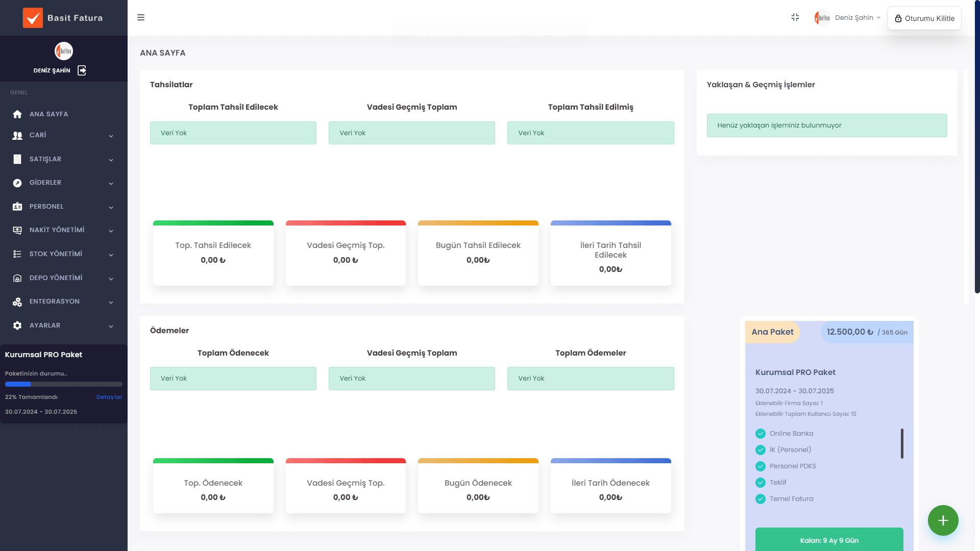The height and width of the screenshot is (551, 980).
Task: Click the Ana Paket label tab
Action: click(772, 332)
